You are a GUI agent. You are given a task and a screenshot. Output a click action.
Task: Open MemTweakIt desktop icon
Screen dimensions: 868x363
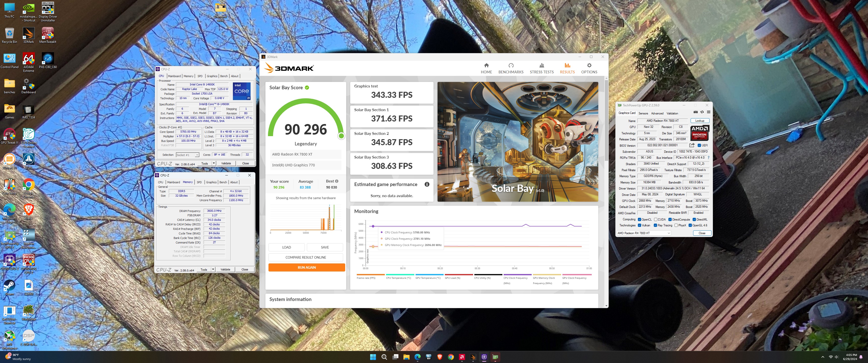point(47,35)
